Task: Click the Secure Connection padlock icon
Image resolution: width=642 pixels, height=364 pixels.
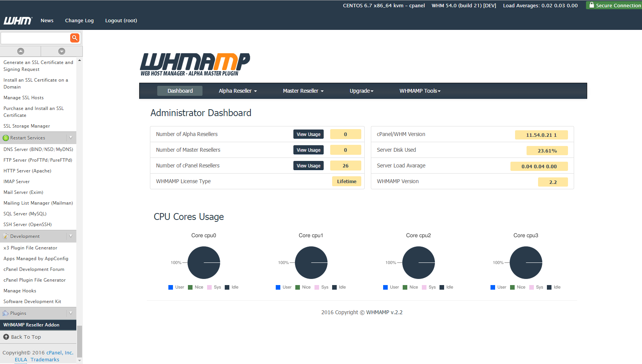Action: pos(591,5)
